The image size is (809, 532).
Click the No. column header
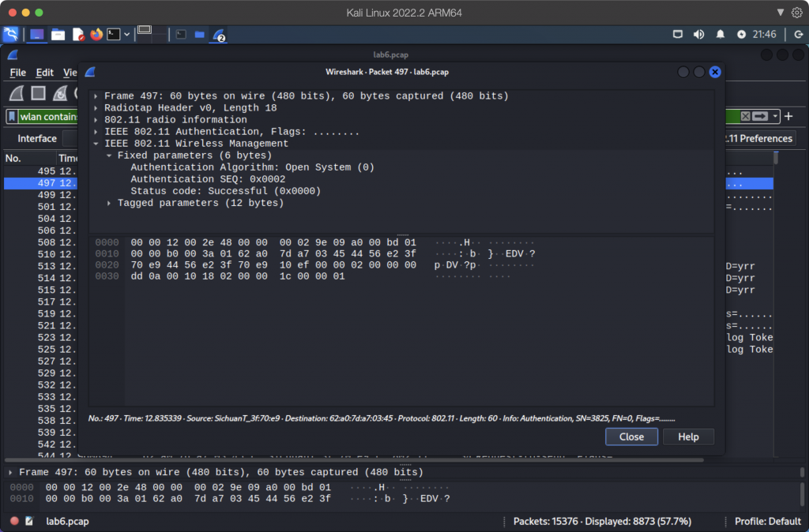click(x=30, y=159)
